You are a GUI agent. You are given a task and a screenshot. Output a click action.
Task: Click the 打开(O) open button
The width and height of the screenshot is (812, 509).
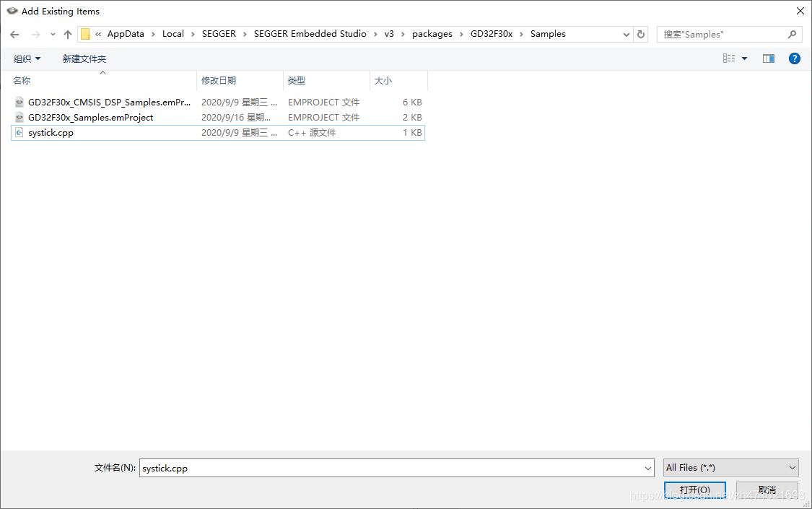click(x=695, y=490)
